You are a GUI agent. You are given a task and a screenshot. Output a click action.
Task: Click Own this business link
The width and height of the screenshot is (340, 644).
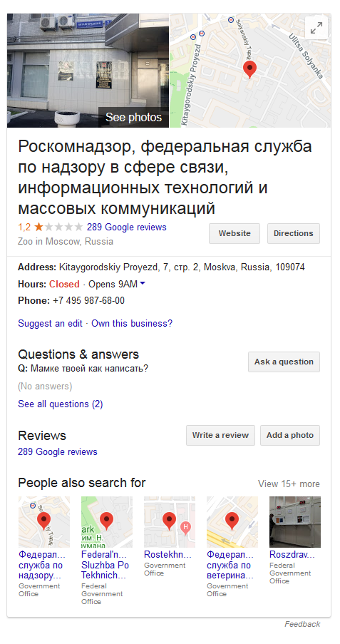click(132, 324)
